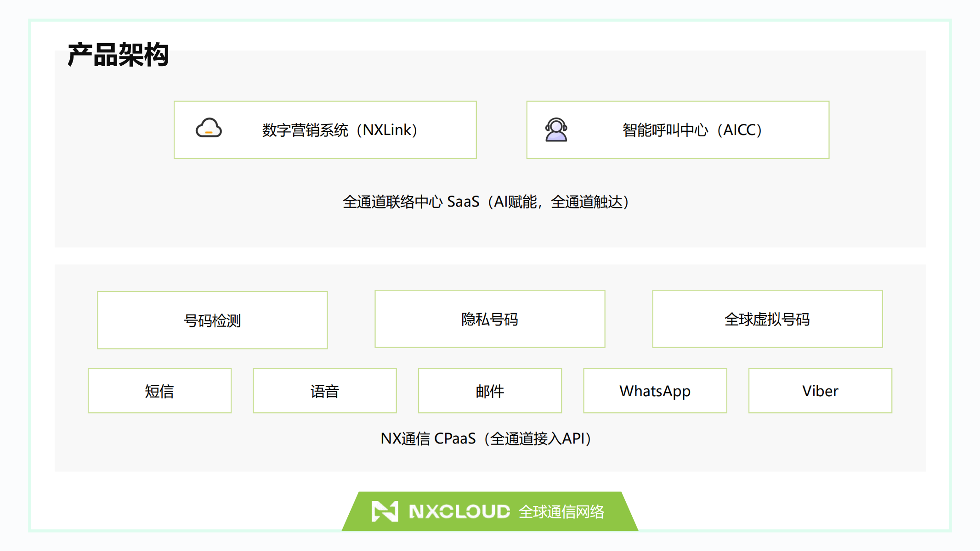The width and height of the screenshot is (980, 551).
Task: Click the 全通道联络中心 SaaS caption
Action: click(x=486, y=202)
